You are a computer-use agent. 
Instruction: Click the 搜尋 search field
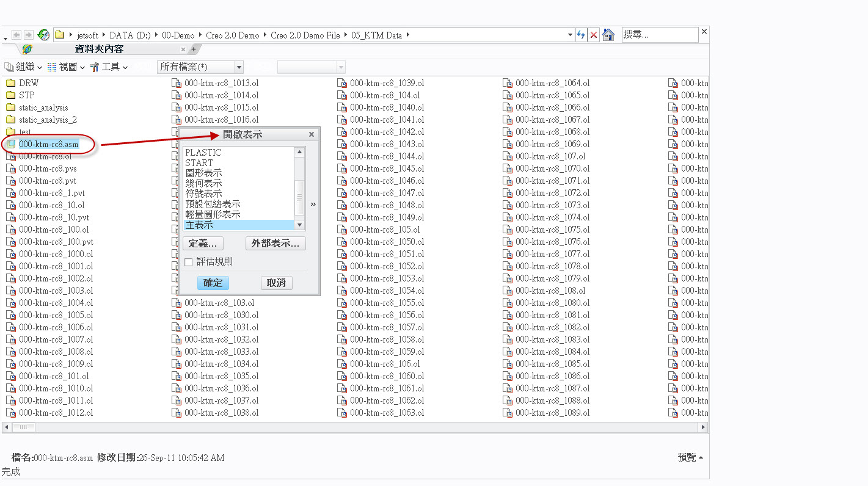(660, 35)
